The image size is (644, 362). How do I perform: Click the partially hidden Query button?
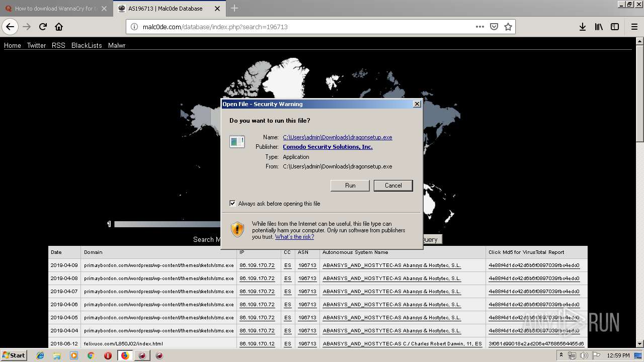432,240
